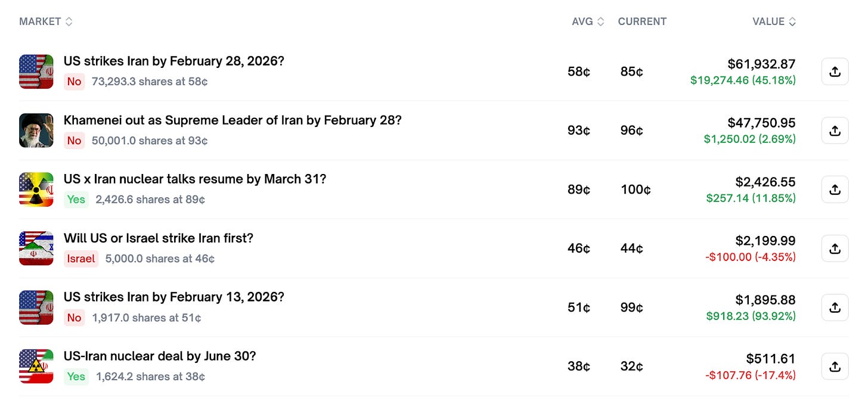
Task: Share the US strikes Iran February 13 position
Action: tap(835, 307)
